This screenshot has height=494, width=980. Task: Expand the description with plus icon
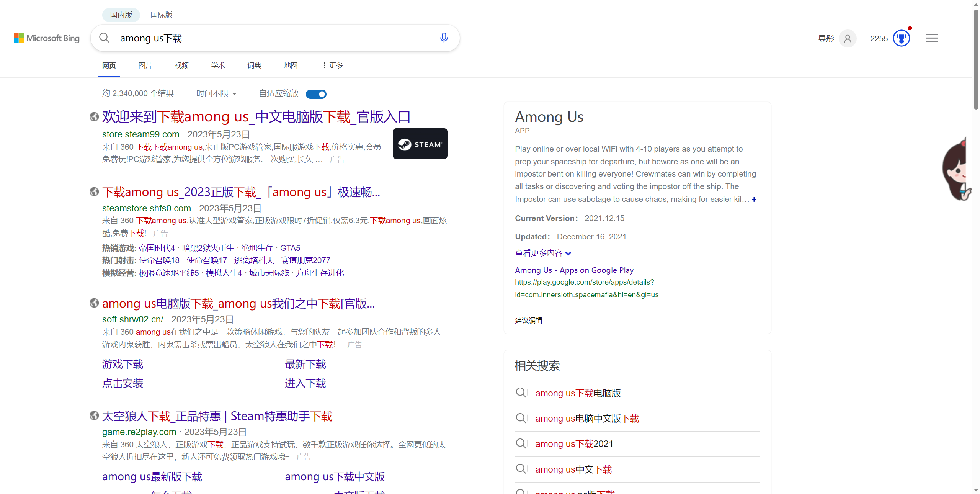754,200
